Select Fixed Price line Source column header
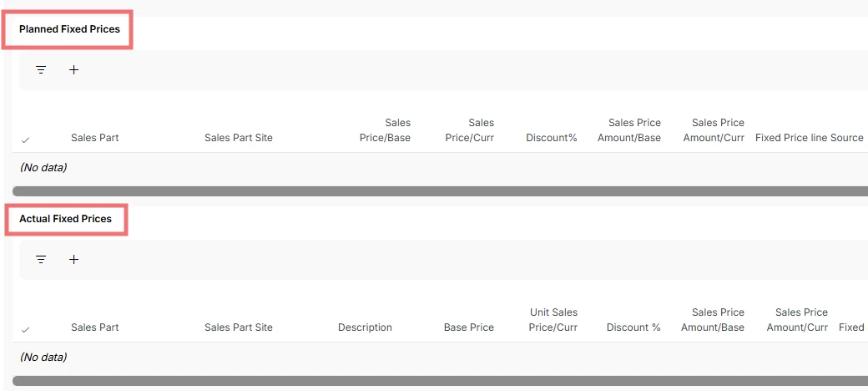868x391 pixels. tap(809, 138)
